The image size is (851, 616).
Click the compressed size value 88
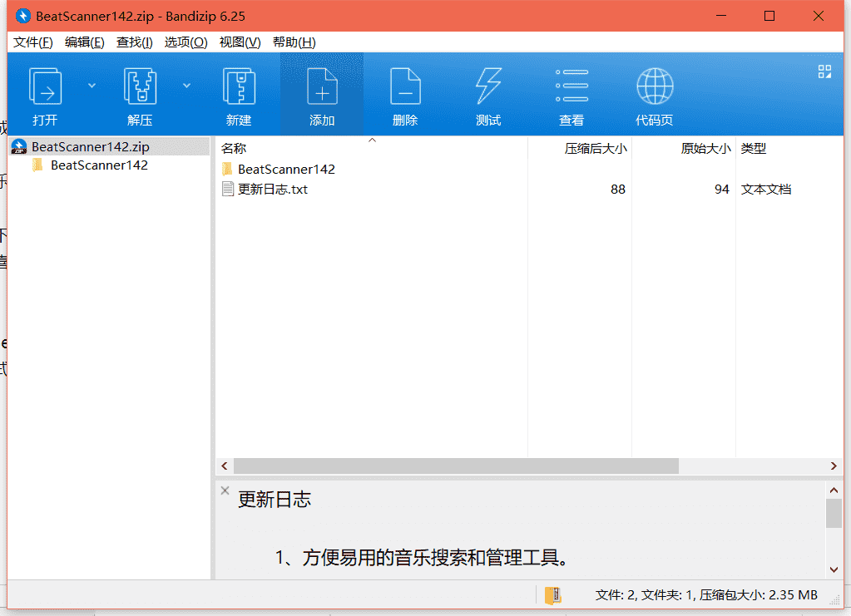pos(617,190)
